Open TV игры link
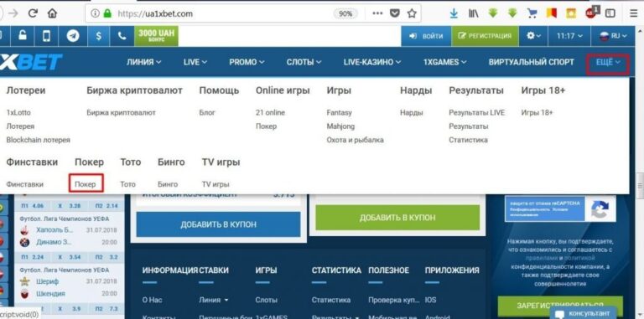Viewport: 644px width, 319px height. (216, 184)
